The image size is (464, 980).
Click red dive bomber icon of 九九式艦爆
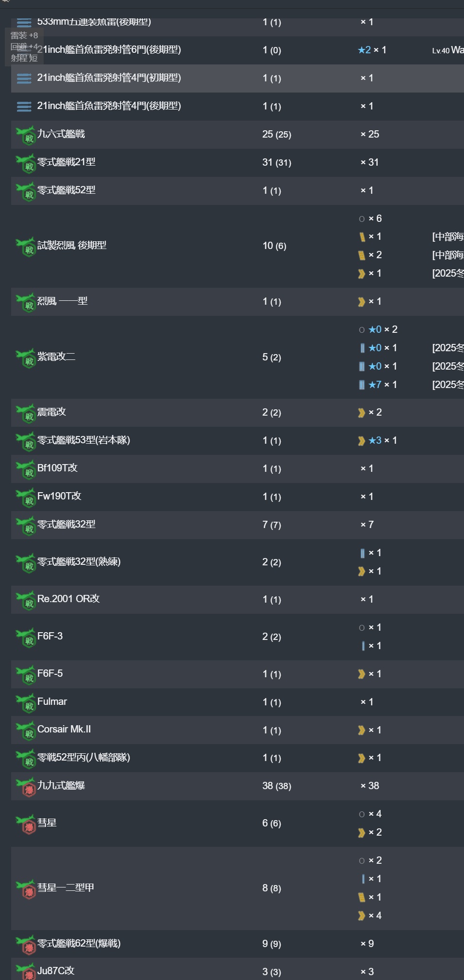tap(25, 787)
